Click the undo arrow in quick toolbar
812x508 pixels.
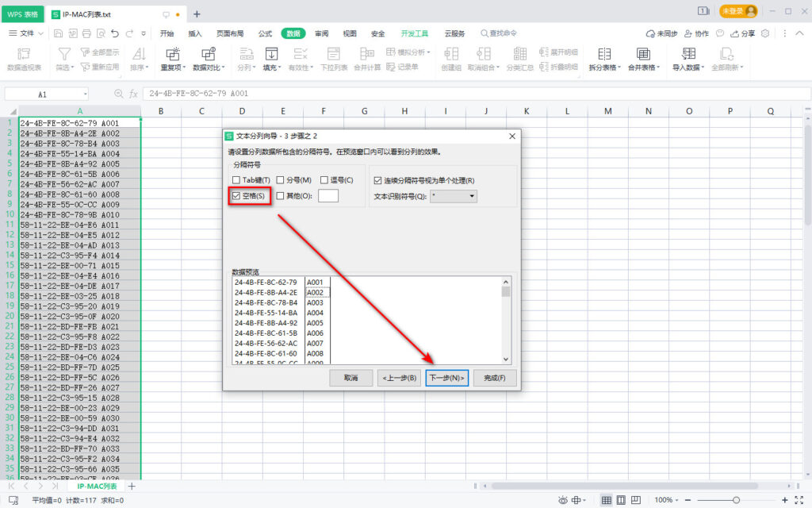coord(116,33)
